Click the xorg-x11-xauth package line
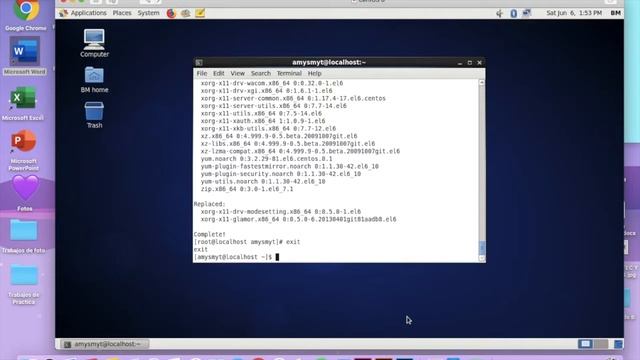This screenshot has height=360, width=640. tap(263, 121)
